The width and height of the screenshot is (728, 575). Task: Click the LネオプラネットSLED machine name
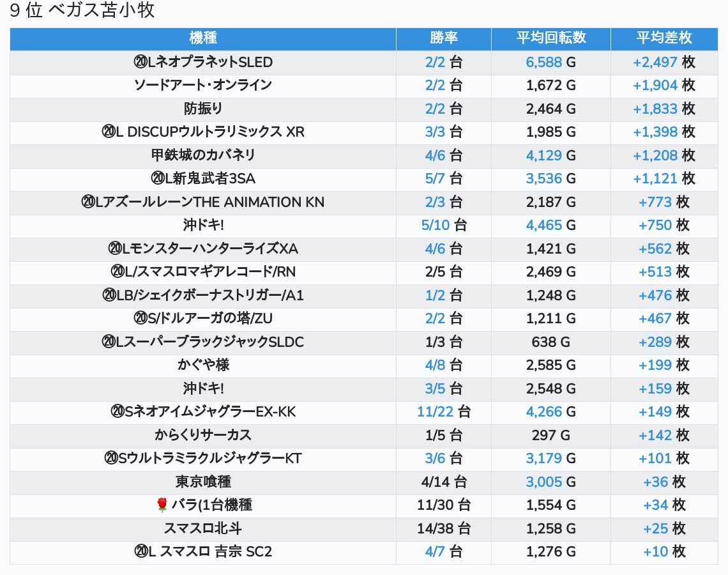point(203,63)
